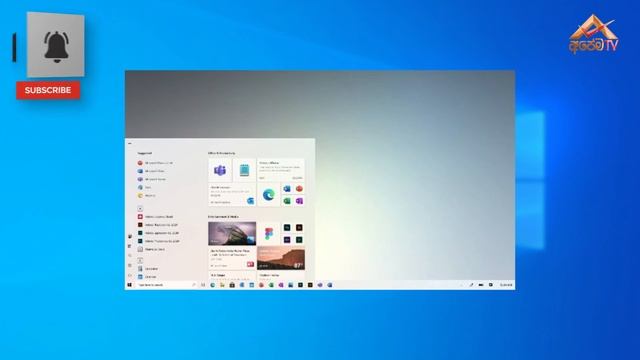Click the Teams icon on taskbar

(x=320, y=285)
